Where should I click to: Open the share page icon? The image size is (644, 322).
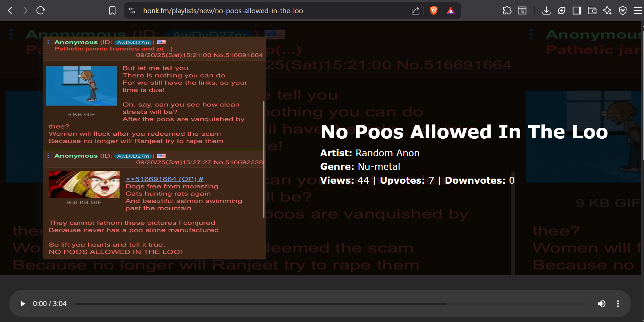tap(415, 10)
